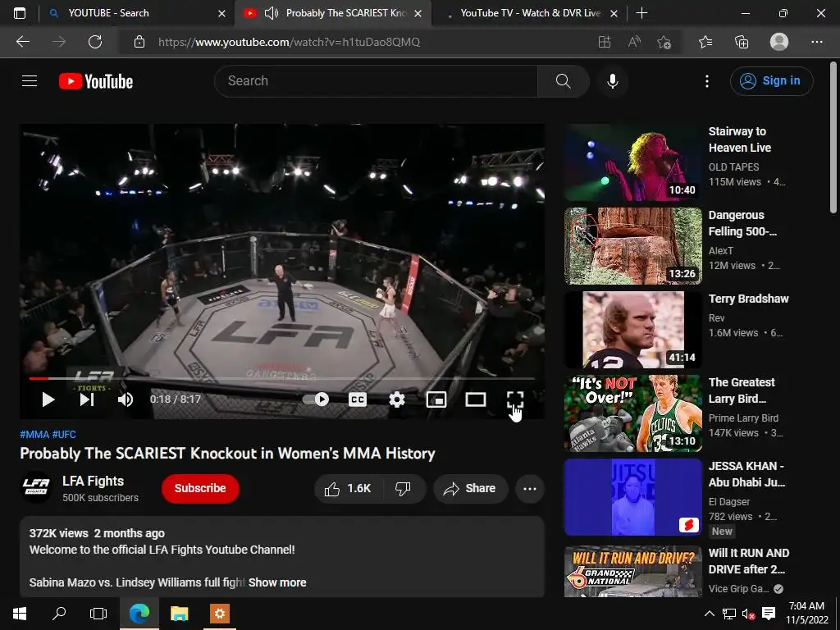840x630 pixels.
Task: Open The Greatest Larry Bird title
Action: [x=742, y=390]
